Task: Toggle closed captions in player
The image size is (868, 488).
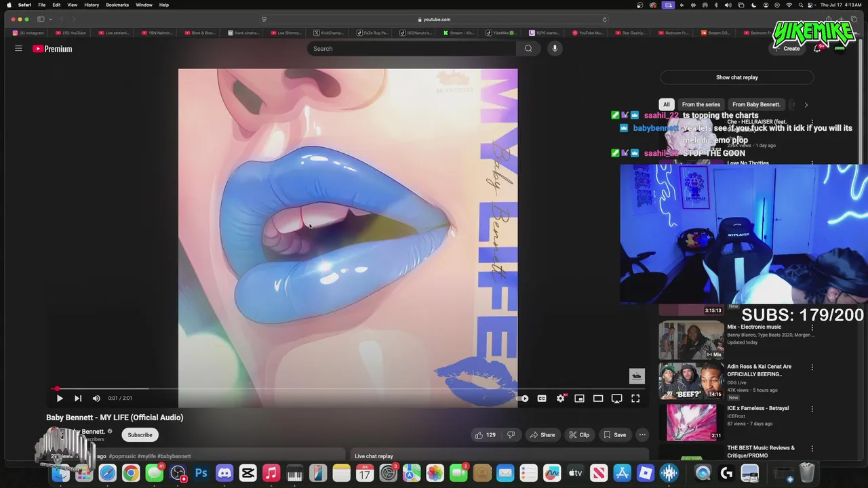Action: 542,399
